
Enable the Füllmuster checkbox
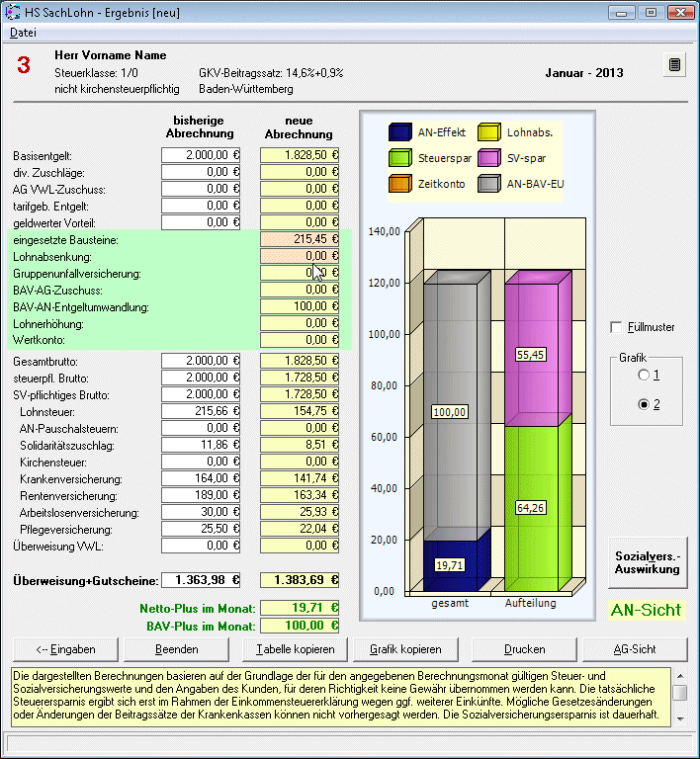tap(617, 327)
